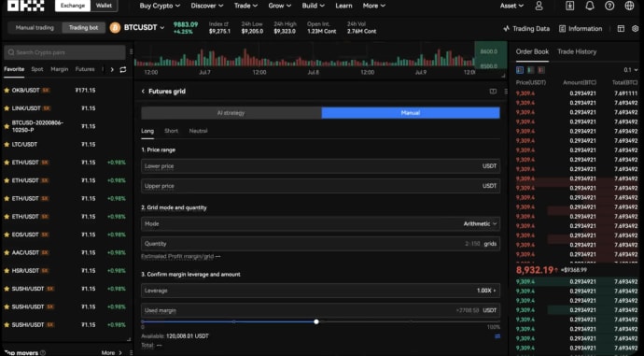Switch to Manual trading
The width and height of the screenshot is (644, 356).
pyautogui.click(x=35, y=27)
